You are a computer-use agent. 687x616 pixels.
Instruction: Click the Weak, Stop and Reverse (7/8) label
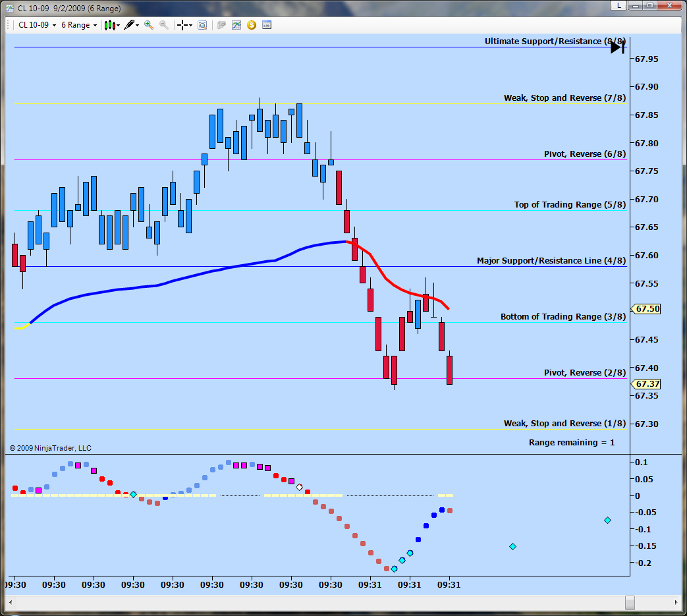(x=564, y=98)
